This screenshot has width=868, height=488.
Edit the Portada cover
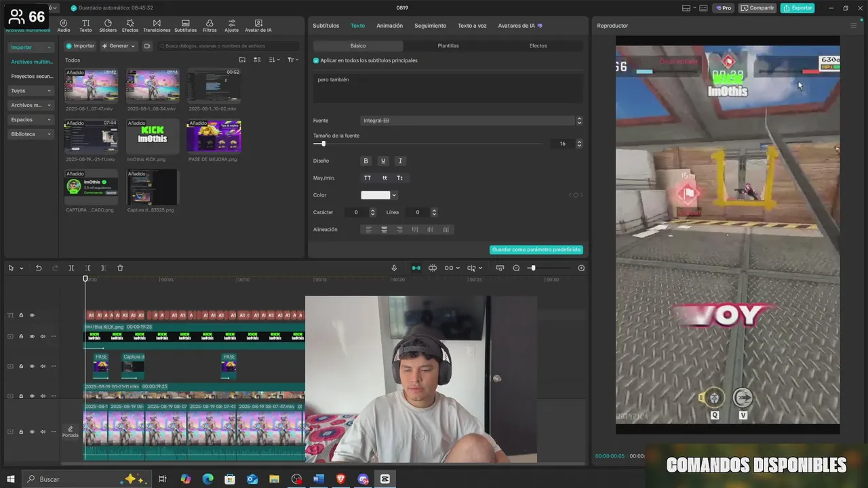(71, 432)
